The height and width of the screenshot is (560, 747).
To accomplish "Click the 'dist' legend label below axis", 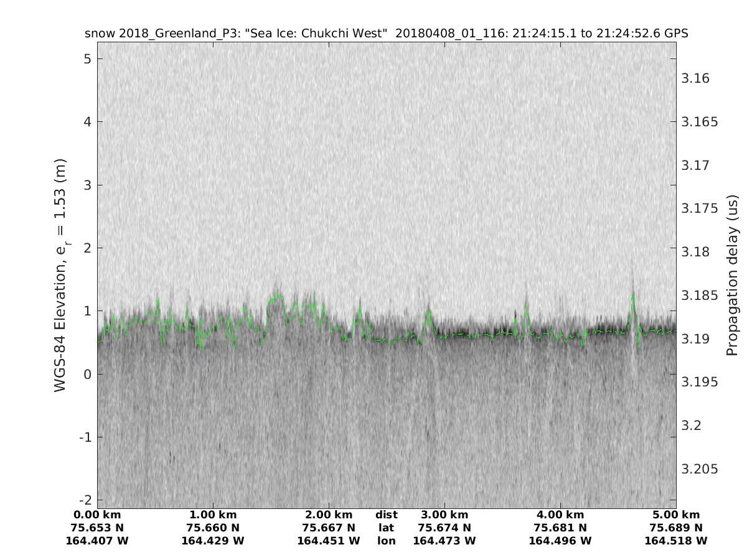I will click(387, 515).
